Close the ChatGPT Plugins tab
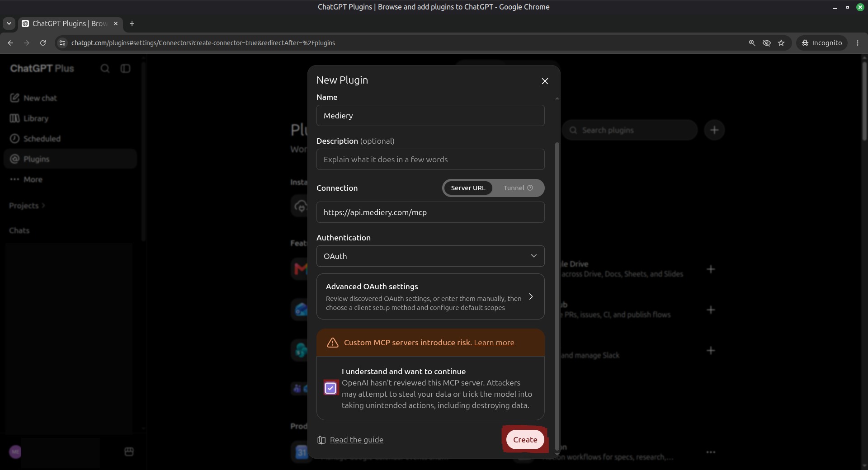Screen dimensions: 868x470 (116, 23)
